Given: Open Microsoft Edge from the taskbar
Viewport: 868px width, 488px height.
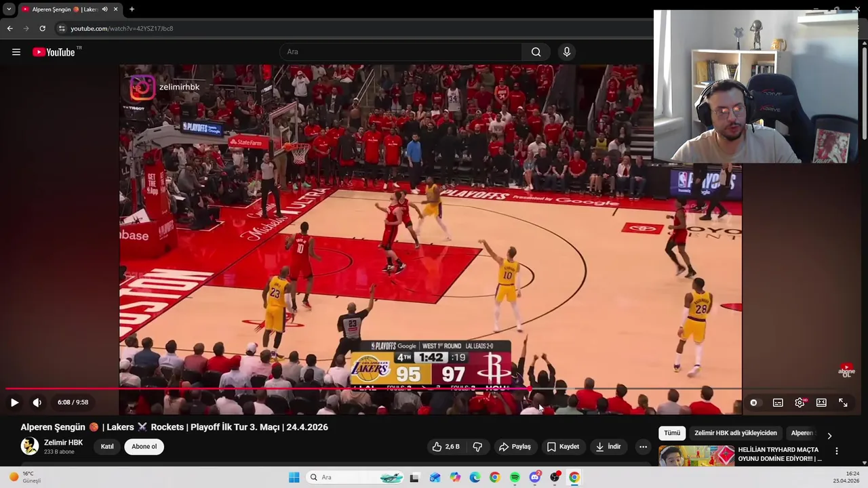Looking at the screenshot, I should [x=475, y=478].
